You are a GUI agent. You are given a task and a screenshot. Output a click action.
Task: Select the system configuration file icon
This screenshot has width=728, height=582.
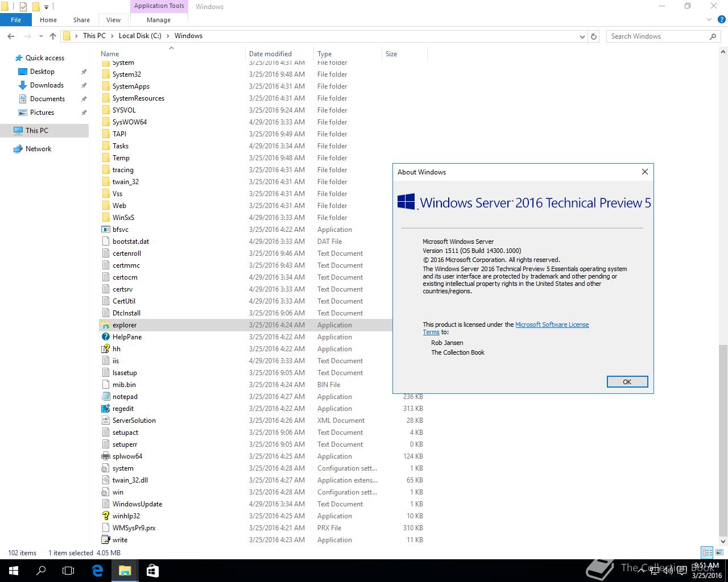coord(105,468)
